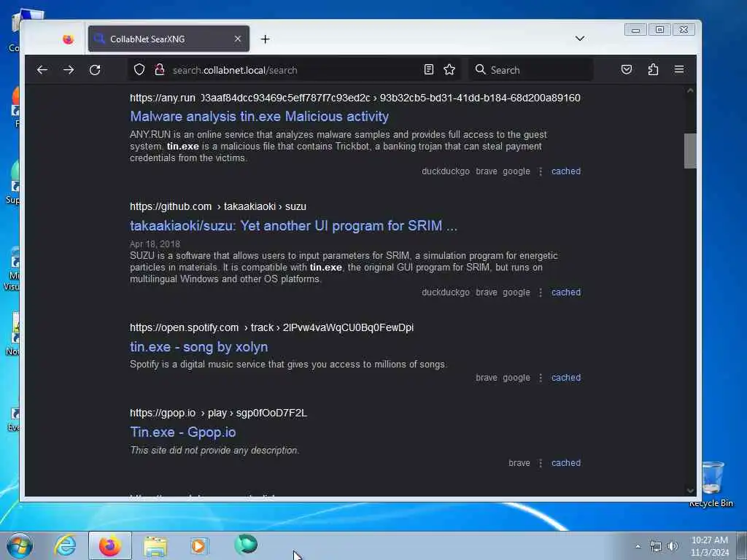Open the Windows Start menu orb

point(20,545)
